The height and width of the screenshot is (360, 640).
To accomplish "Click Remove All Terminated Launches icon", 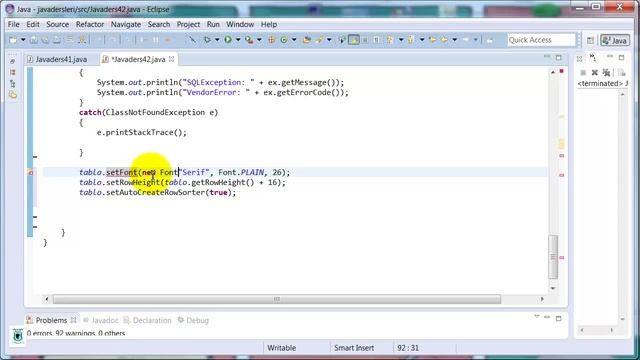I will point(606,73).
